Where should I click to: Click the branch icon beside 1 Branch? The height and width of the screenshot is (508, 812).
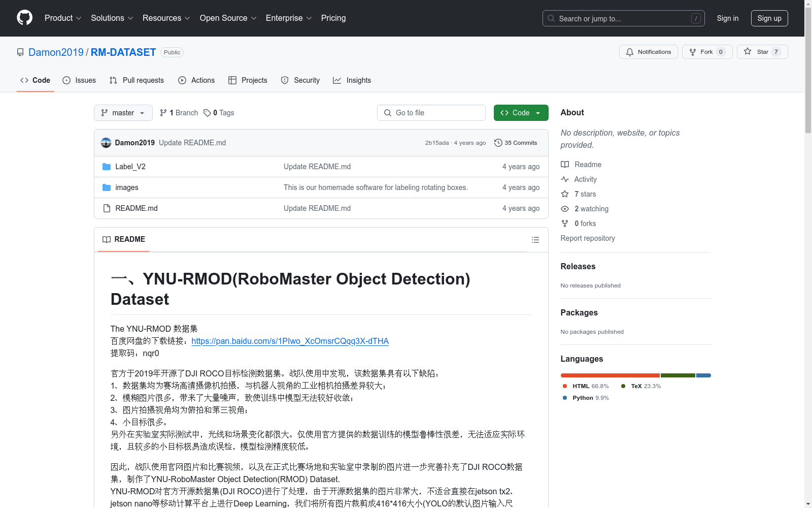pyautogui.click(x=163, y=113)
